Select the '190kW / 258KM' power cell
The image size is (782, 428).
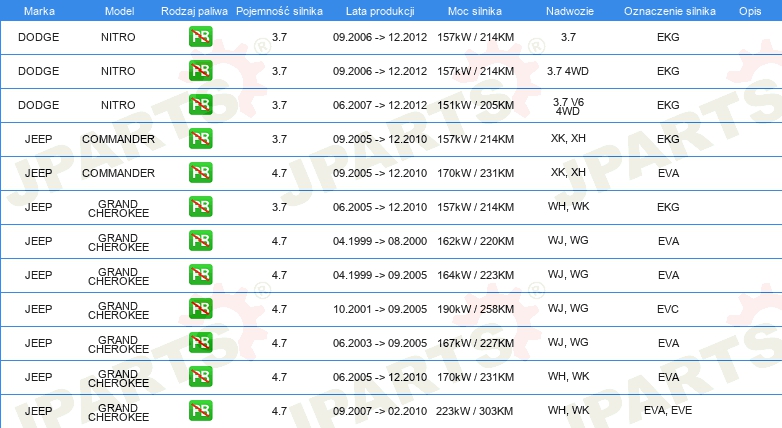(475, 309)
